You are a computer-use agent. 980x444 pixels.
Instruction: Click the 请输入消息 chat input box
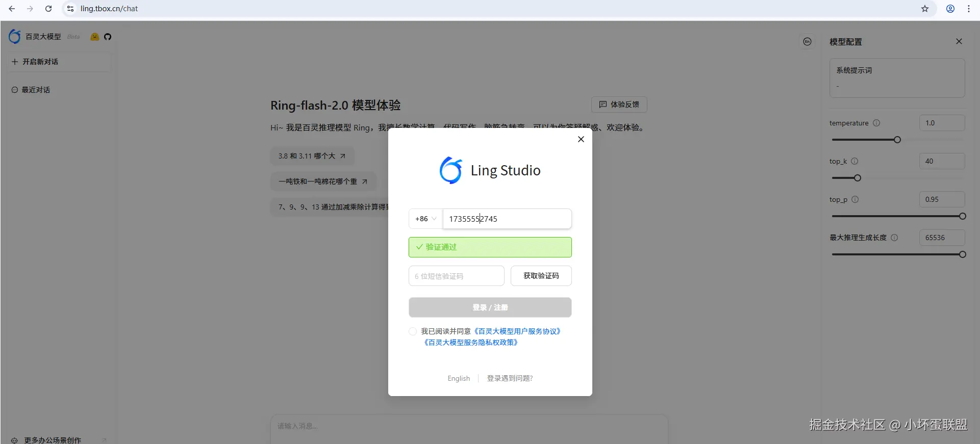(469, 428)
